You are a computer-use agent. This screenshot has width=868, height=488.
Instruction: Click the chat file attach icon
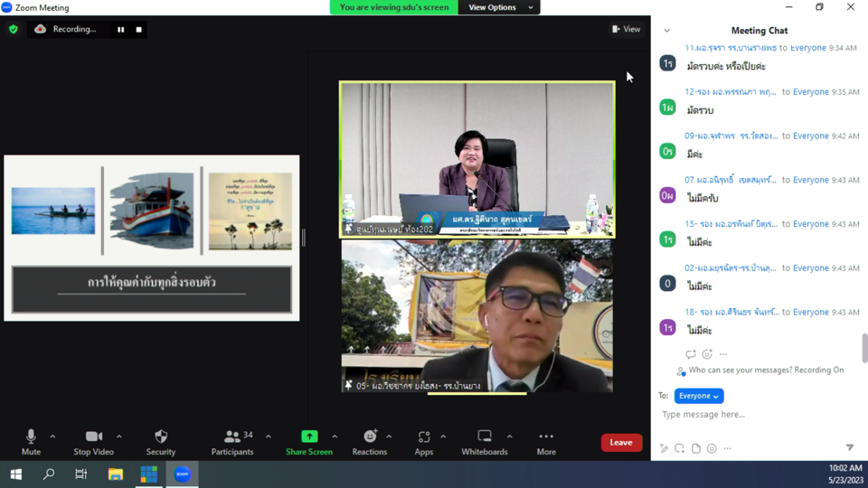click(696, 448)
